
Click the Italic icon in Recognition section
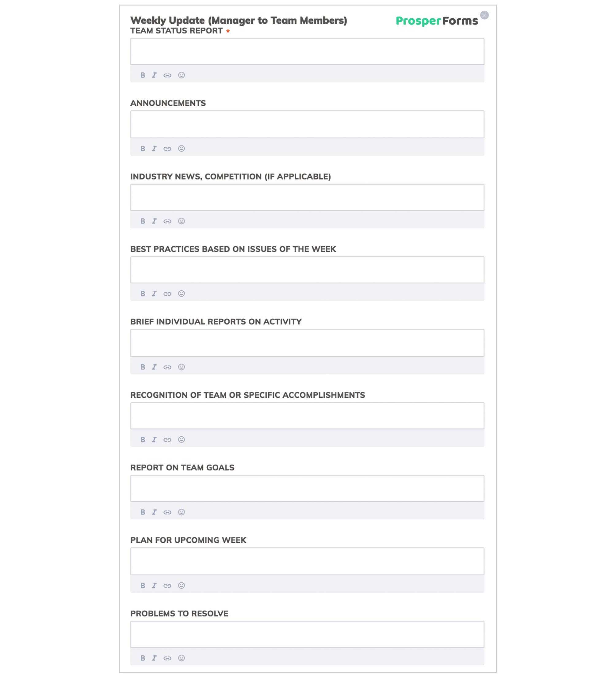pyautogui.click(x=155, y=439)
